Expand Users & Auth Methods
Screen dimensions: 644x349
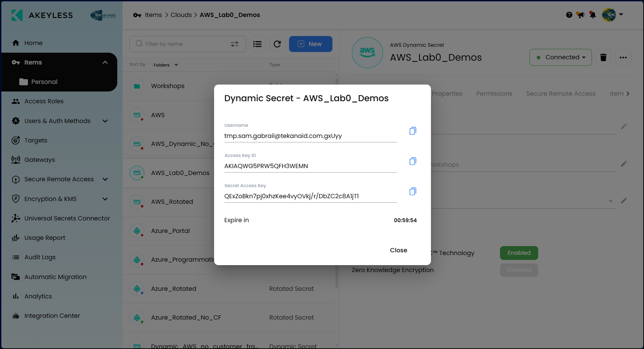(x=105, y=121)
